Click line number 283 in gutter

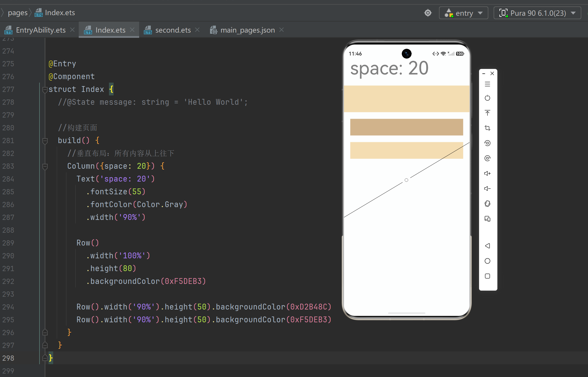pos(8,166)
